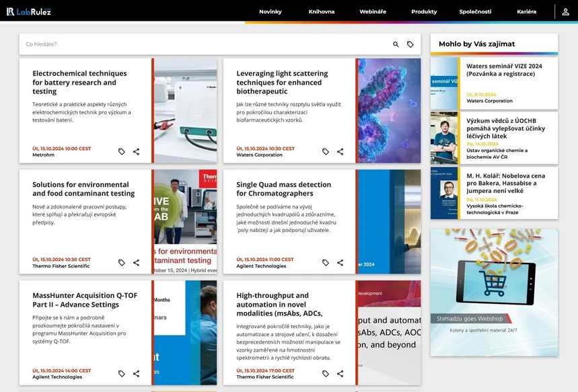578x392 pixels.
Task: Share the Leveraging light scattering webinar
Action: [x=340, y=151]
